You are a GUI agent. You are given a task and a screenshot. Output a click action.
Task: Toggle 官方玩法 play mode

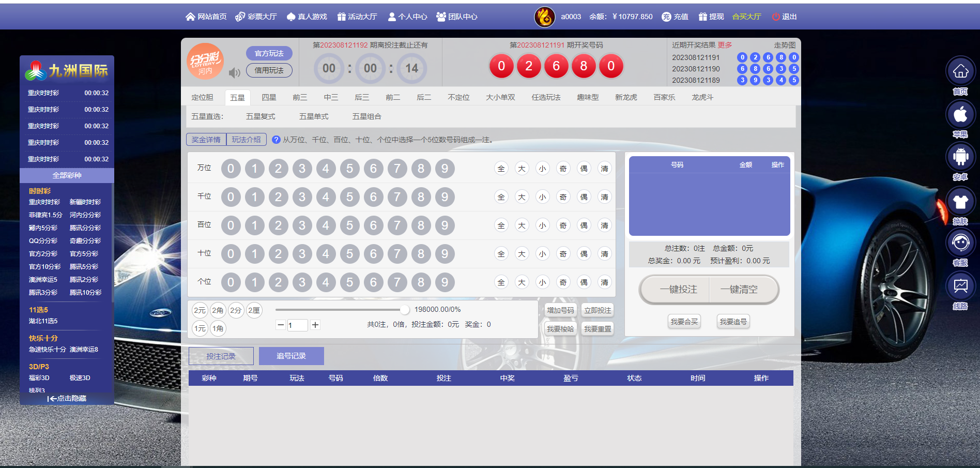(x=269, y=53)
